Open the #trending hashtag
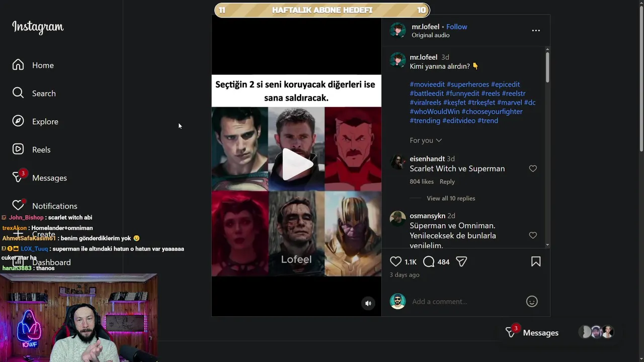The image size is (644, 362). click(425, 121)
